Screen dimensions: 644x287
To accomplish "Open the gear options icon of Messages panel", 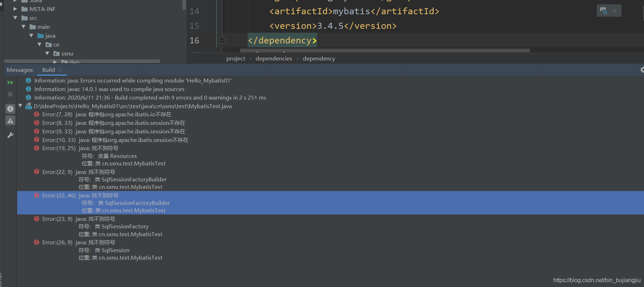I will 642,70.
